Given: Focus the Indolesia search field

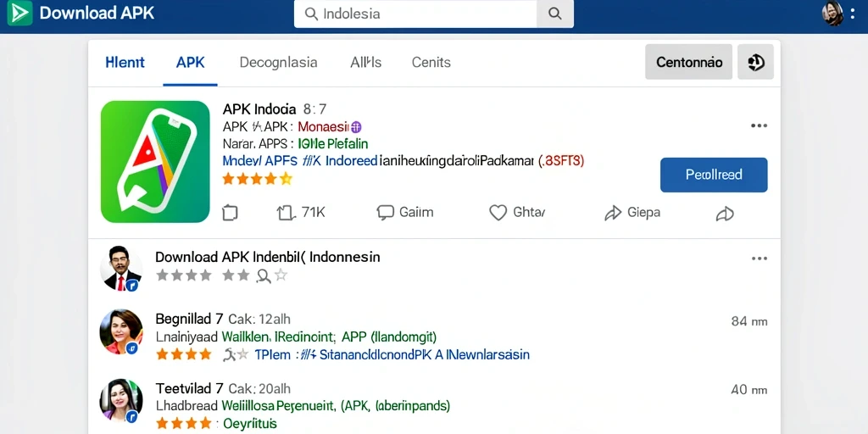Looking at the screenshot, I should point(415,14).
